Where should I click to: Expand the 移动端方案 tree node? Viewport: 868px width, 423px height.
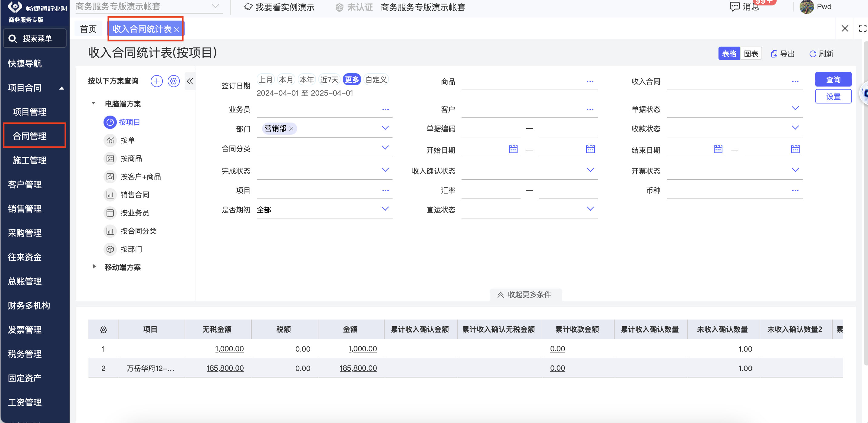(94, 267)
